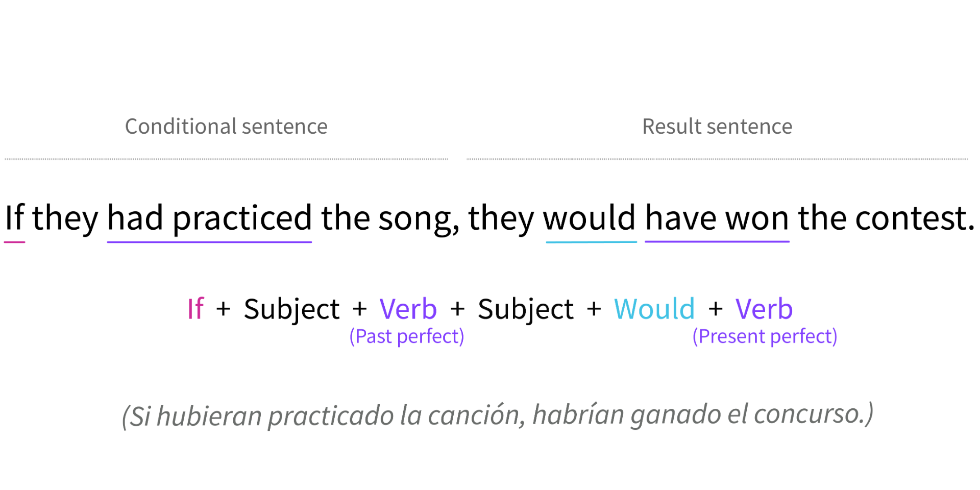Click the '(Present perfect)' label
This screenshot has height=490, width=980.
(765, 336)
